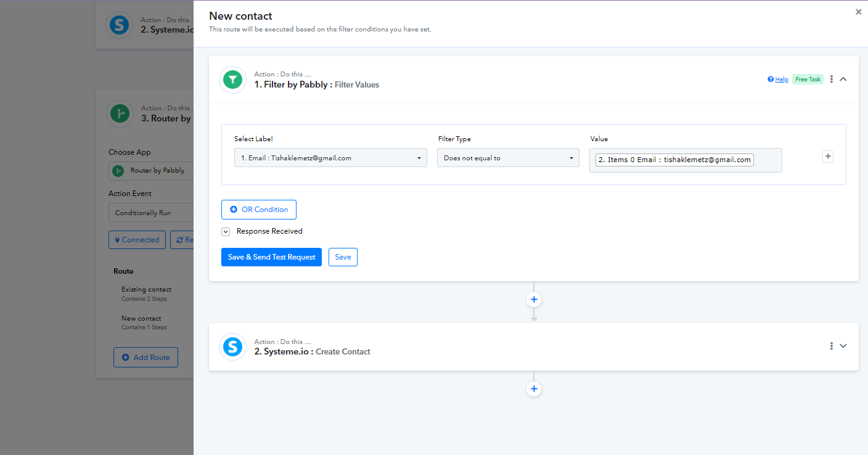Viewport: 868px width, 455px height.
Task: Click the green Filter by Pabbly icon
Action: coord(232,80)
